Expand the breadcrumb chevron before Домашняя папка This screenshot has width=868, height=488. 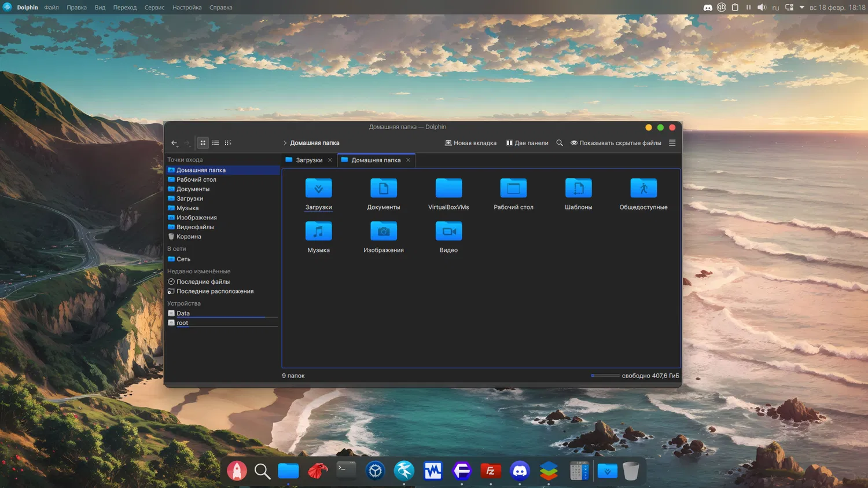coord(285,143)
